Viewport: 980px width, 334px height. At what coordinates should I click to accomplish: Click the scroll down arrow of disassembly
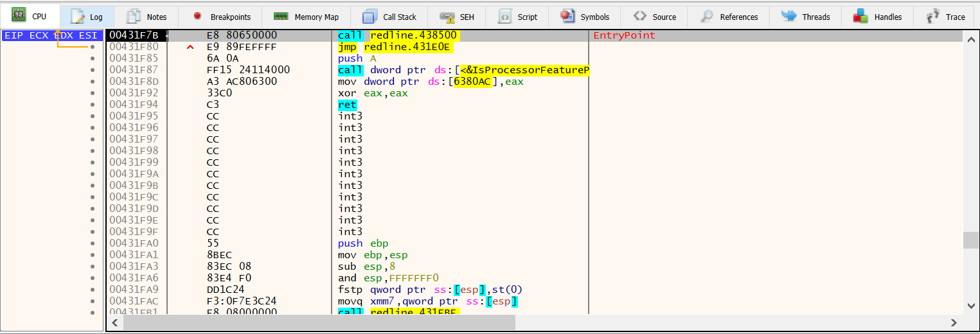point(970,306)
